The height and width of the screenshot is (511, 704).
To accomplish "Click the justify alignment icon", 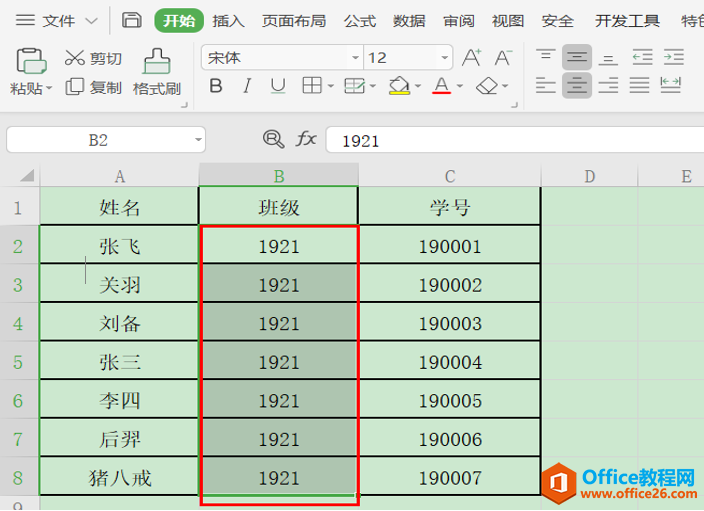I will (x=639, y=85).
